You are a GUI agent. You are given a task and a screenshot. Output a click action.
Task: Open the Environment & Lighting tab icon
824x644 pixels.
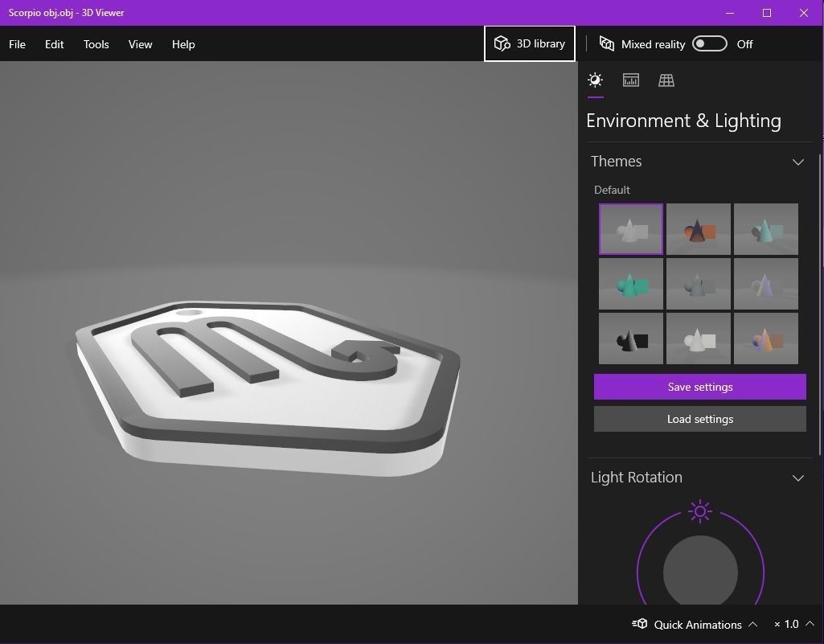pos(595,80)
